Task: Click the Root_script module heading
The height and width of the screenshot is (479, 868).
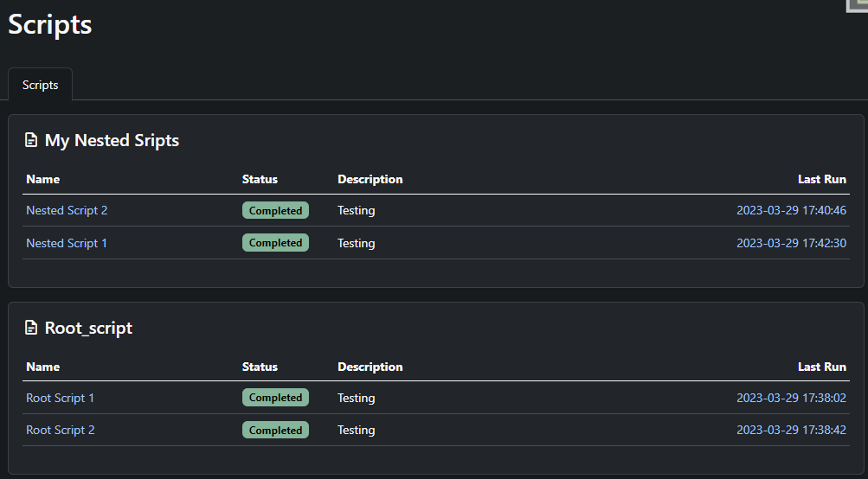Action: coord(88,328)
